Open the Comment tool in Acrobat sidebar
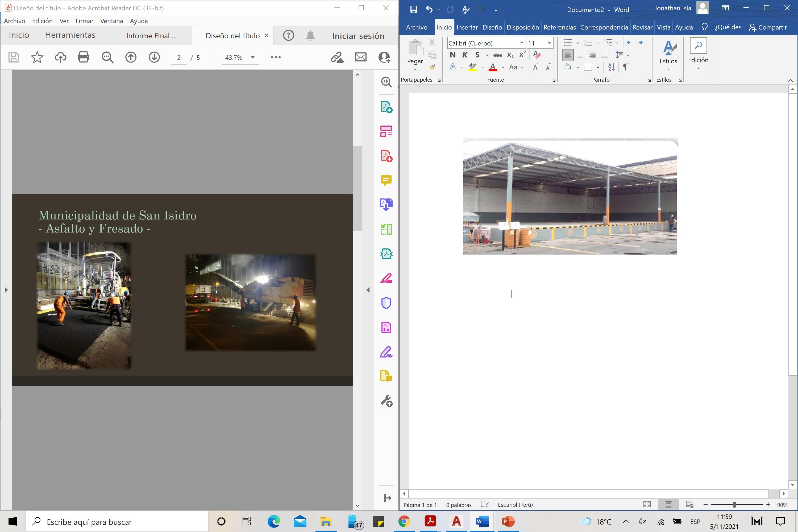Image resolution: width=798 pixels, height=532 pixels. 386,180
